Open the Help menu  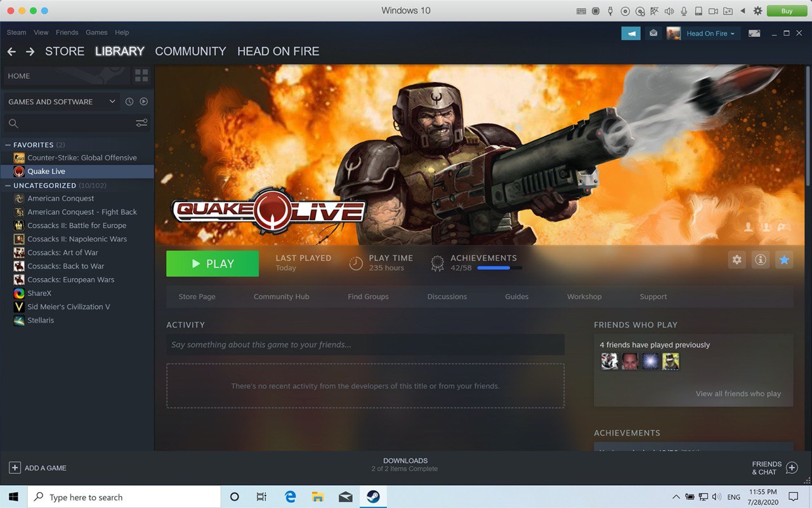tap(122, 32)
